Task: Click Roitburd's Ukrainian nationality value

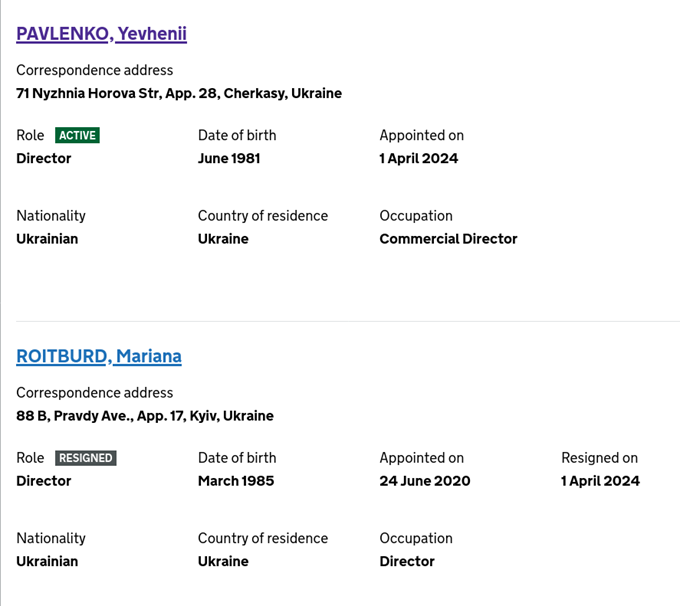Action: 47,561
